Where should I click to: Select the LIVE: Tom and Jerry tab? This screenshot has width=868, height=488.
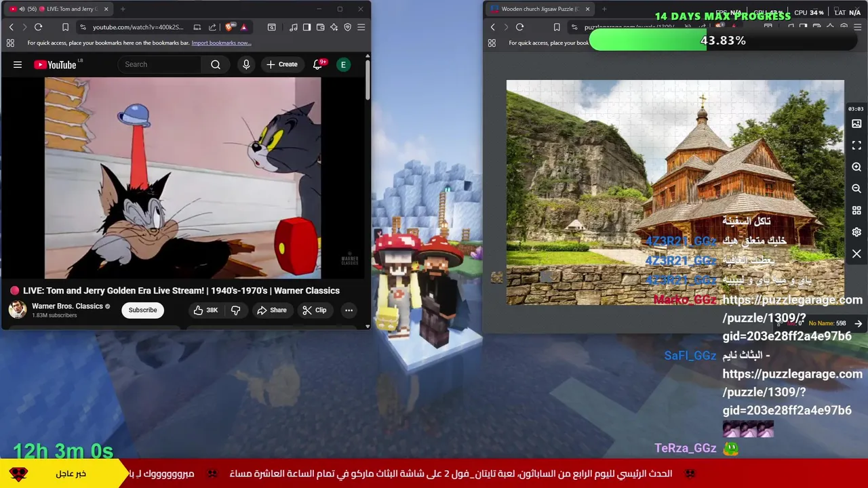(58, 9)
